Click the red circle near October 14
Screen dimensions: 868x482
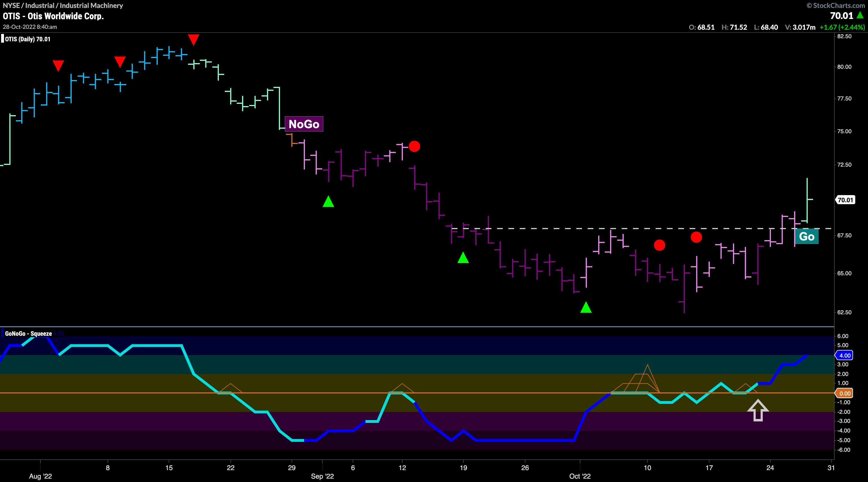[696, 237]
